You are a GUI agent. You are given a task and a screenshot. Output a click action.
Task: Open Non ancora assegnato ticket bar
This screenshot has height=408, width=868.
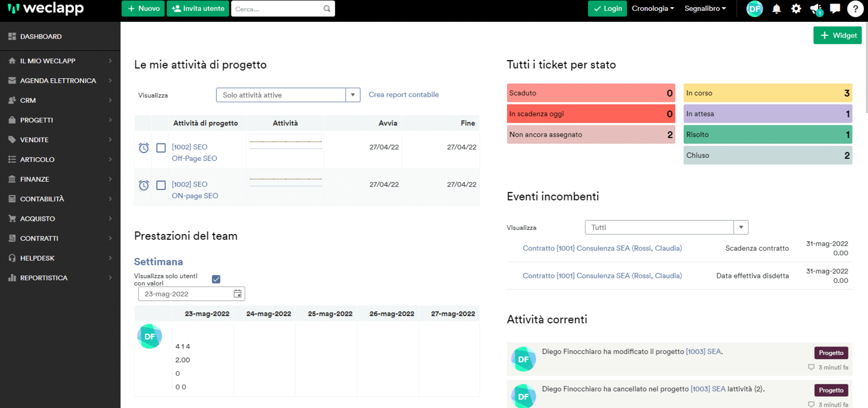[591, 134]
